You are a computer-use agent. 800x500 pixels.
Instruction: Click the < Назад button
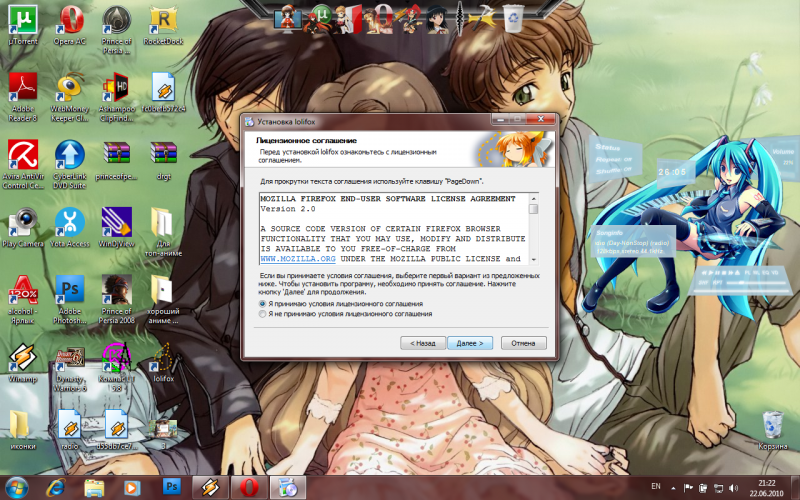(x=422, y=343)
